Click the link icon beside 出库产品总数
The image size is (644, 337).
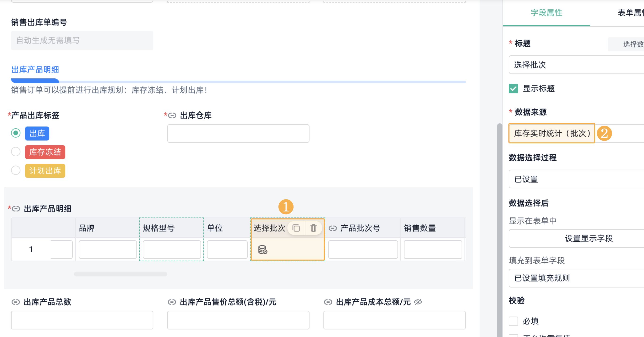(16, 302)
